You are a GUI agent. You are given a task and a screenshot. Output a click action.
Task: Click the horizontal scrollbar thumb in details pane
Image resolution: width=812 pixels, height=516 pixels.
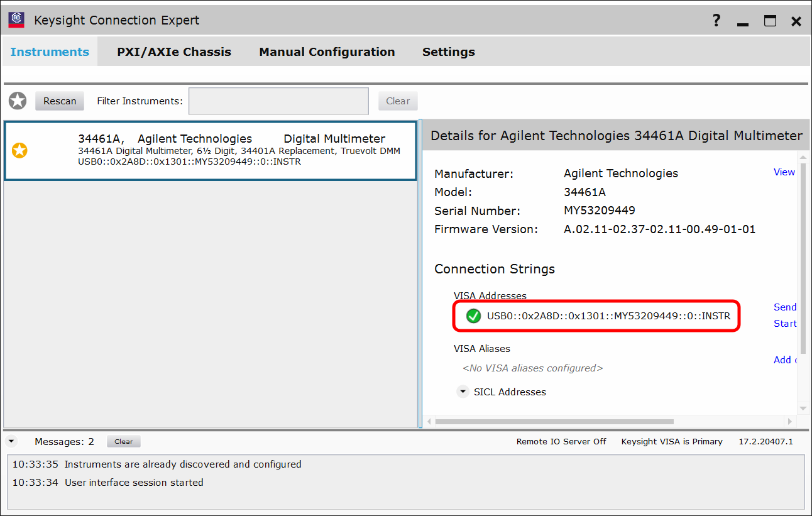click(x=554, y=422)
